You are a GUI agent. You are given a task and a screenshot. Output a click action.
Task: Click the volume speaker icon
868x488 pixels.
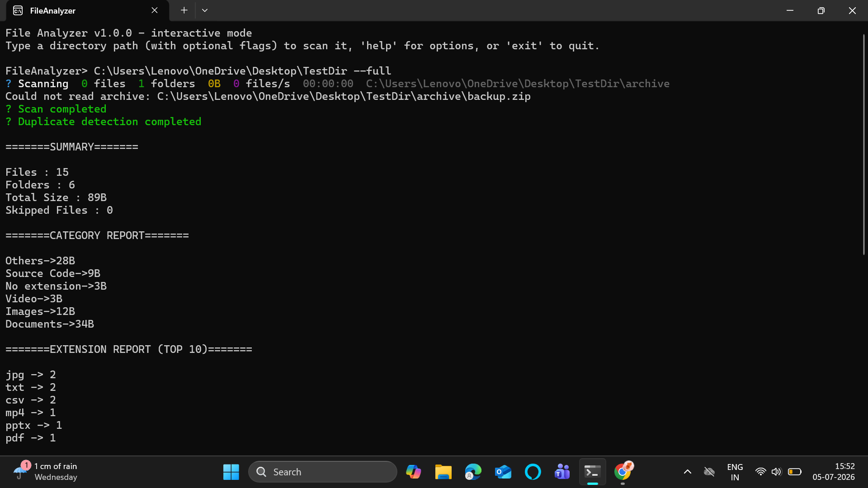click(x=776, y=472)
